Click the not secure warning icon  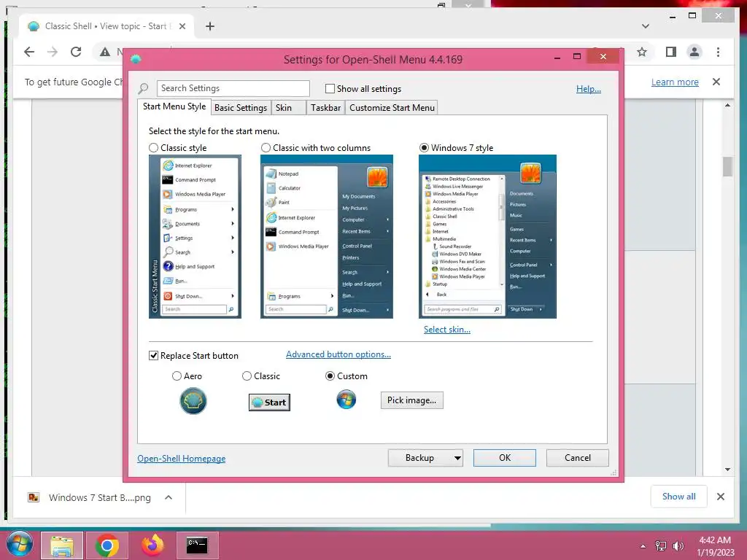click(x=105, y=52)
